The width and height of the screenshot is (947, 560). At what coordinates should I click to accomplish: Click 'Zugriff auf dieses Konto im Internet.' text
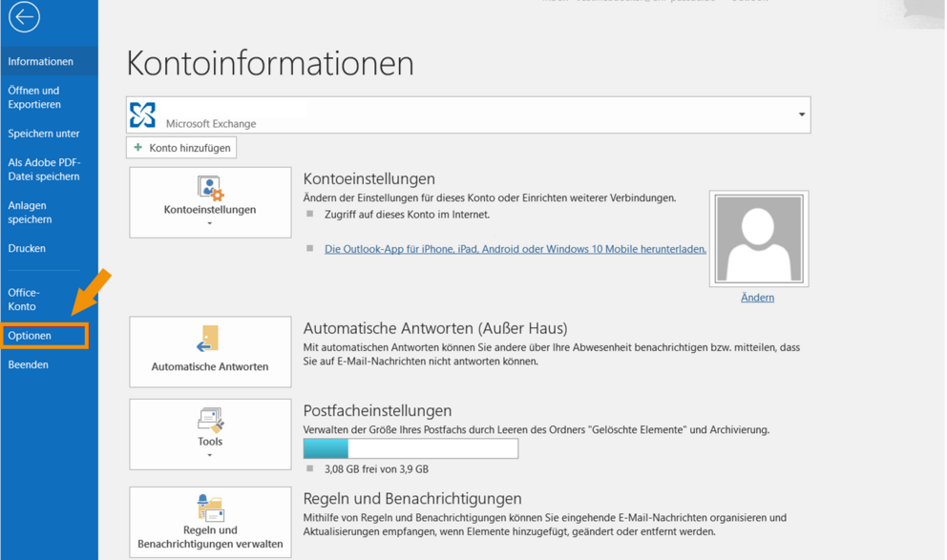(x=407, y=215)
